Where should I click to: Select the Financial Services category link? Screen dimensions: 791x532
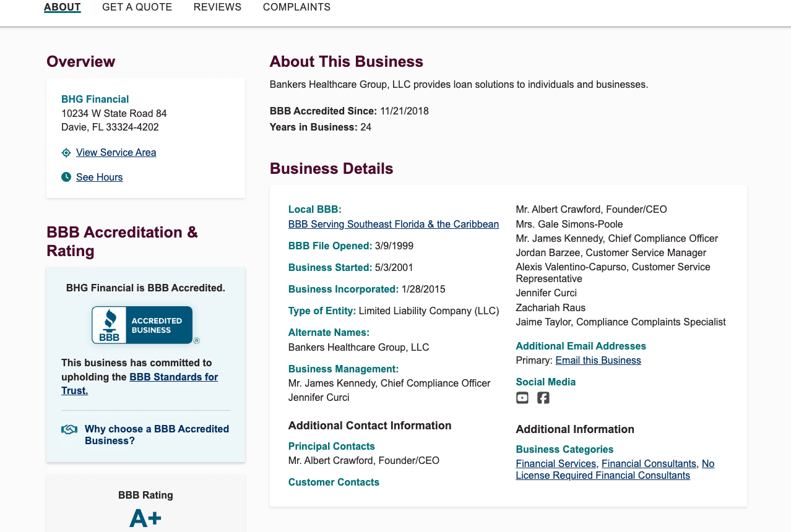point(555,463)
